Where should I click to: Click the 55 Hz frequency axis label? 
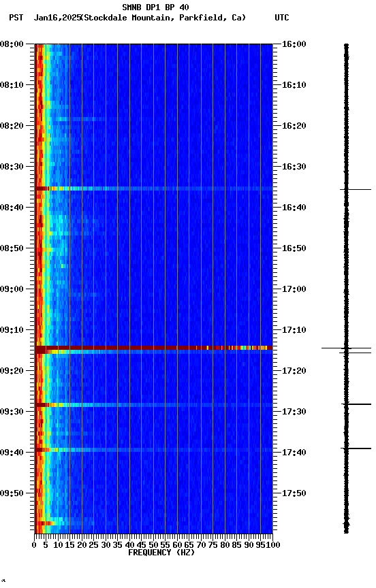pyautogui.click(x=165, y=545)
